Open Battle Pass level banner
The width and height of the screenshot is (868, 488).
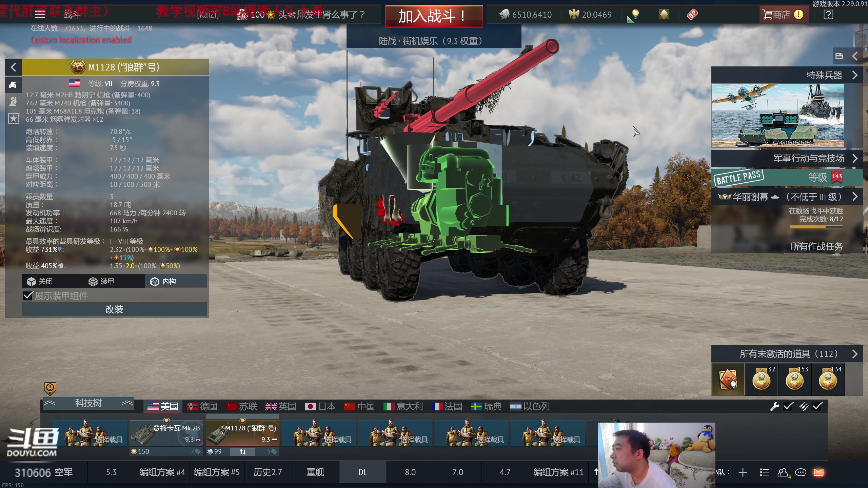787,177
